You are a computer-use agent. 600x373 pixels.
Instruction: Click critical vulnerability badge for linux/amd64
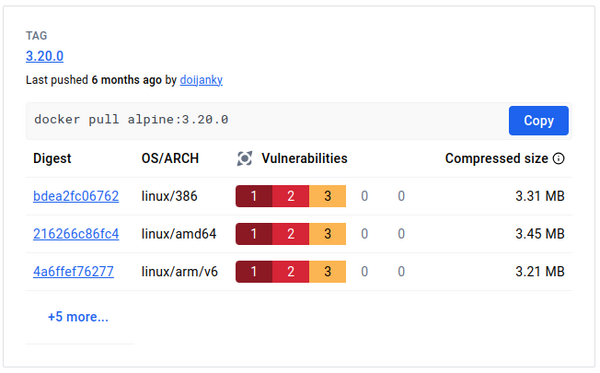click(254, 234)
